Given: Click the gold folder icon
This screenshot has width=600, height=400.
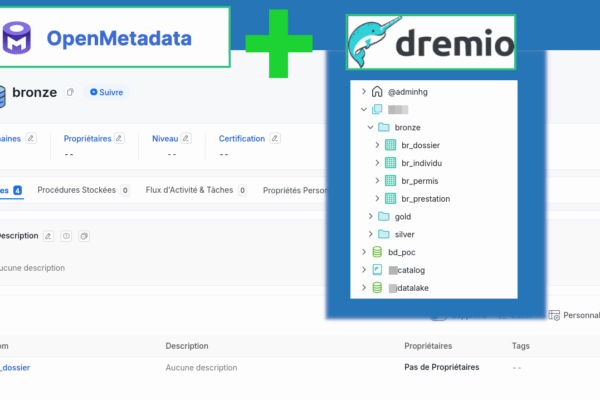Looking at the screenshot, I should (383, 216).
